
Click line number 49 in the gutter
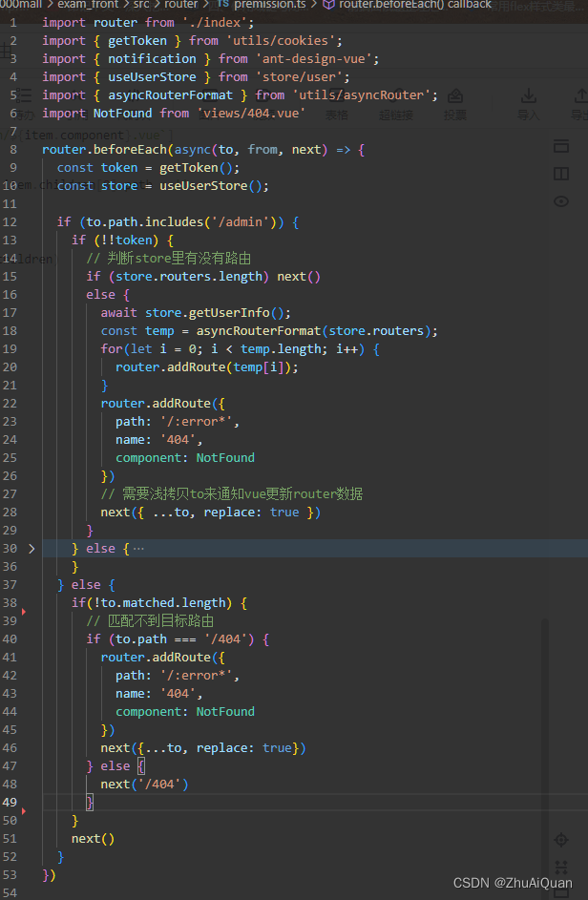coord(10,803)
